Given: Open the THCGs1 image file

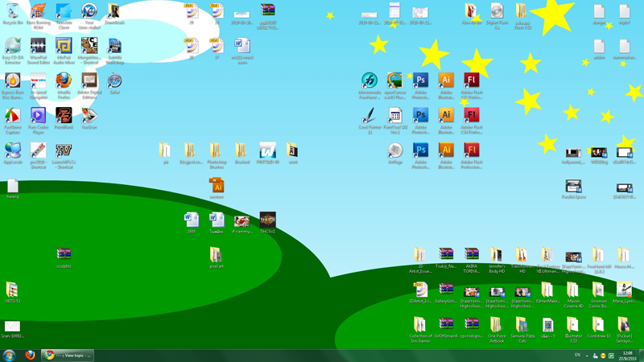Looking at the screenshot, I should pyautogui.click(x=267, y=223).
